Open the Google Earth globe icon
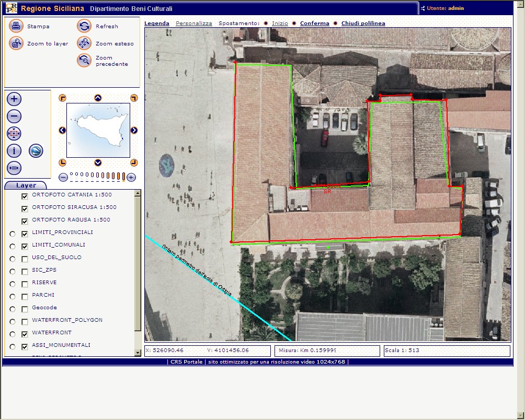 coord(36,151)
